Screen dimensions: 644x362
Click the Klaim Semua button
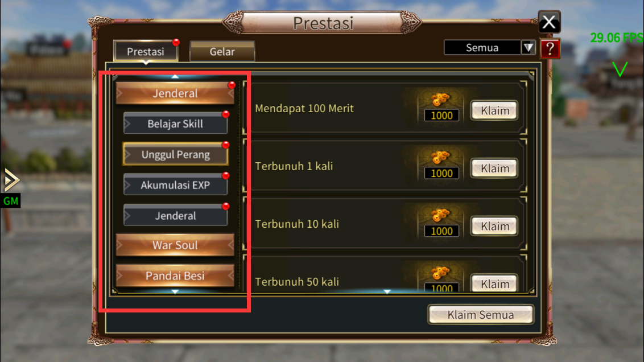(x=481, y=315)
